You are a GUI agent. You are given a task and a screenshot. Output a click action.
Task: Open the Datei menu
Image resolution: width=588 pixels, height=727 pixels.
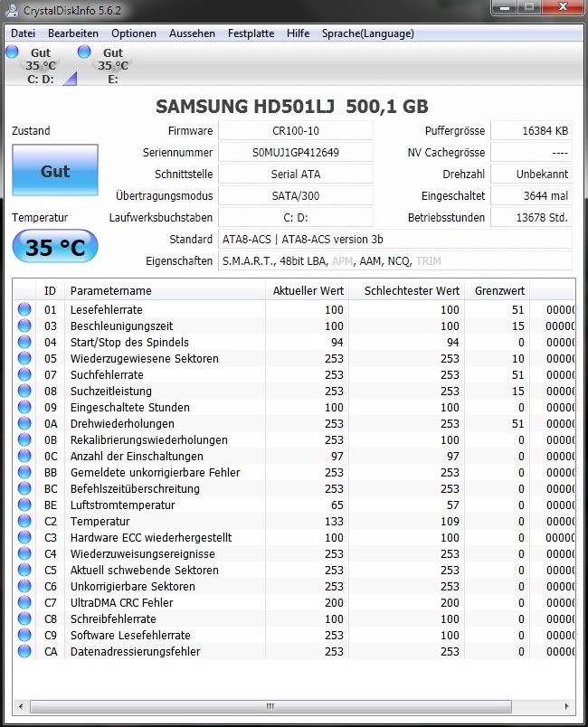pyautogui.click(x=23, y=33)
